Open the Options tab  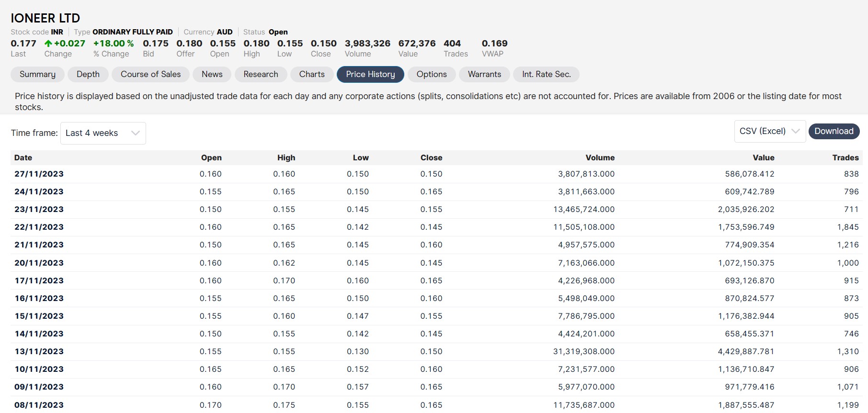pyautogui.click(x=432, y=74)
